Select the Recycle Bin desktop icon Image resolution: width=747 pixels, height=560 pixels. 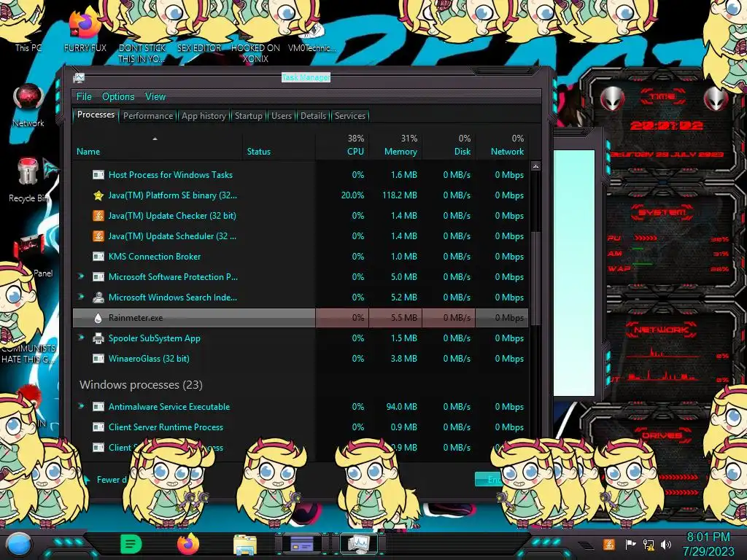click(28, 180)
